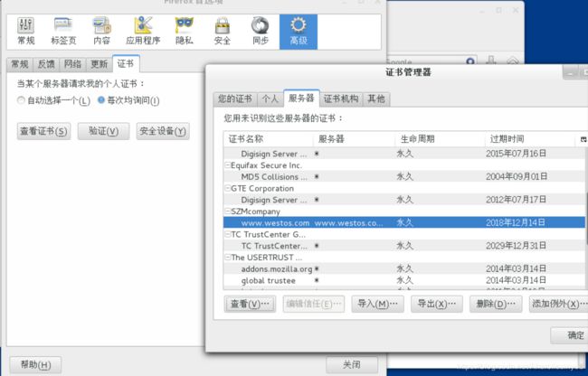Open the 您的证书 tab in certificate manager
The image size is (588, 376).
[235, 99]
